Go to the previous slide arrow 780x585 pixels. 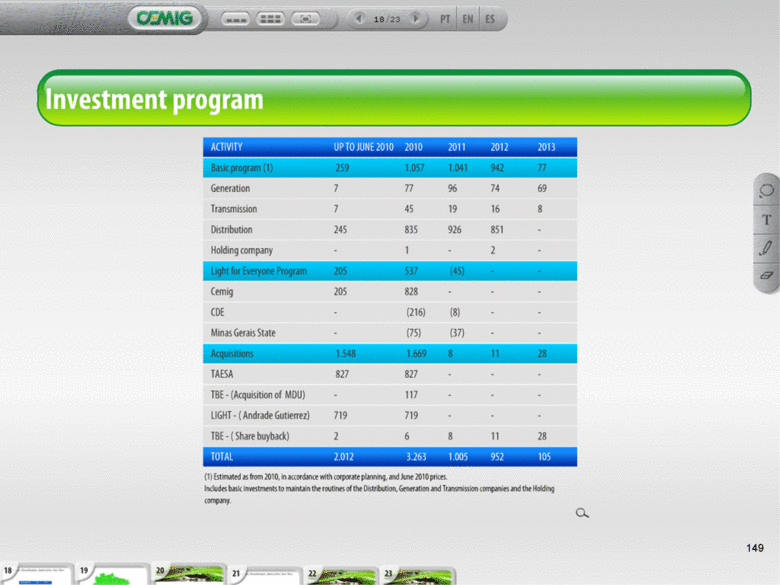359,19
